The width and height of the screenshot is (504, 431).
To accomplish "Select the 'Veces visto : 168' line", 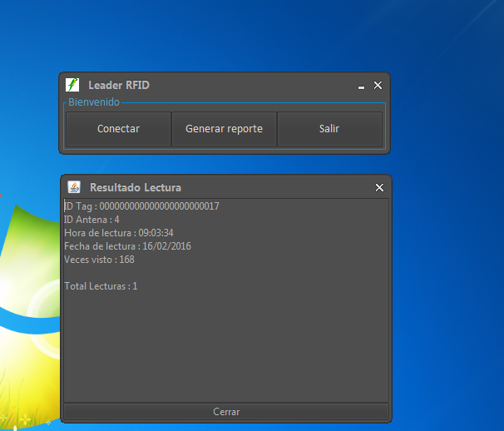I will [x=99, y=260].
